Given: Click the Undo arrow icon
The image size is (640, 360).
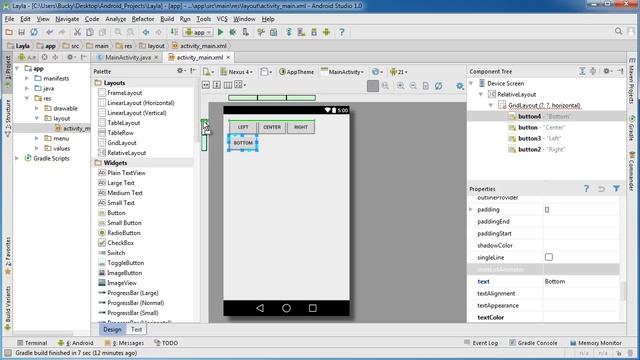Looking at the screenshot, I should pyautogui.click(x=49, y=32).
